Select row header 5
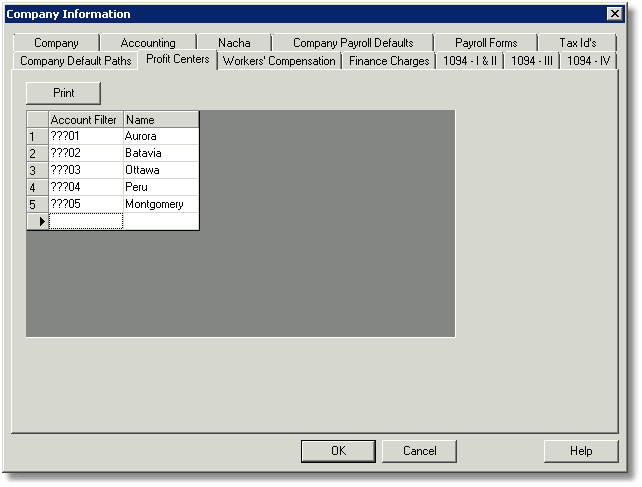The width and height of the screenshot is (642, 487). [37, 204]
